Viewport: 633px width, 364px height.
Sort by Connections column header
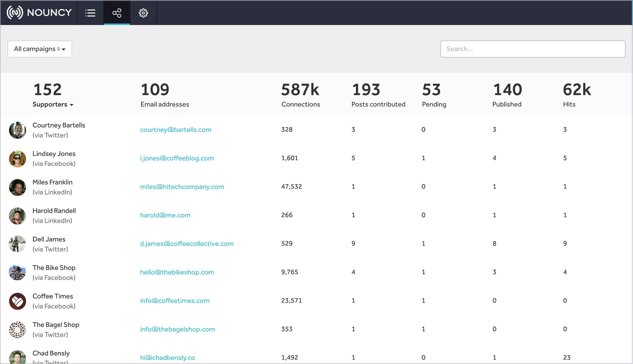pos(300,104)
